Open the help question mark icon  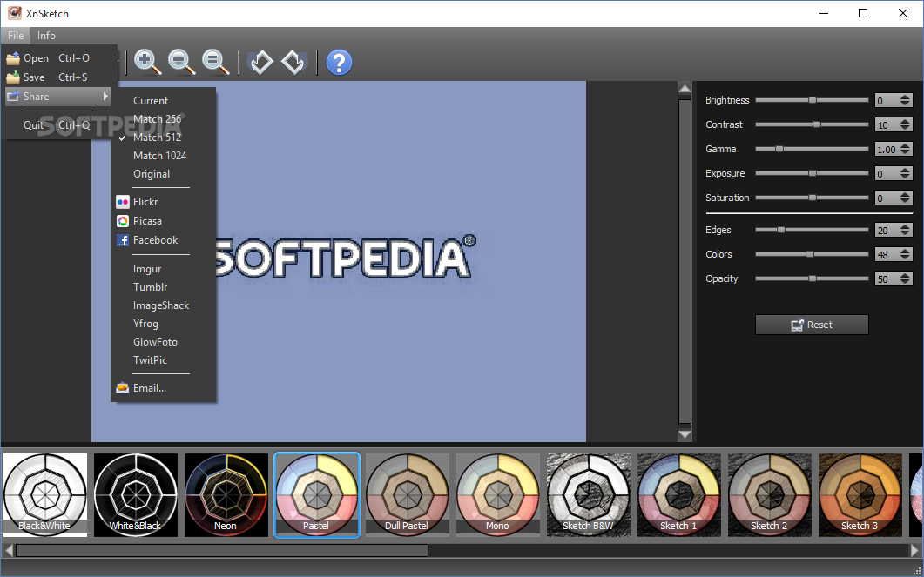point(339,62)
